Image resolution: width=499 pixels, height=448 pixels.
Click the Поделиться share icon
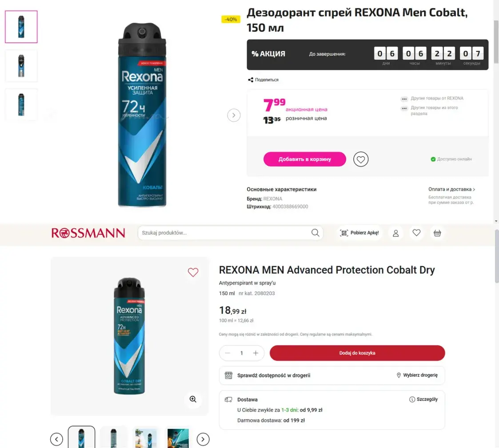[251, 80]
